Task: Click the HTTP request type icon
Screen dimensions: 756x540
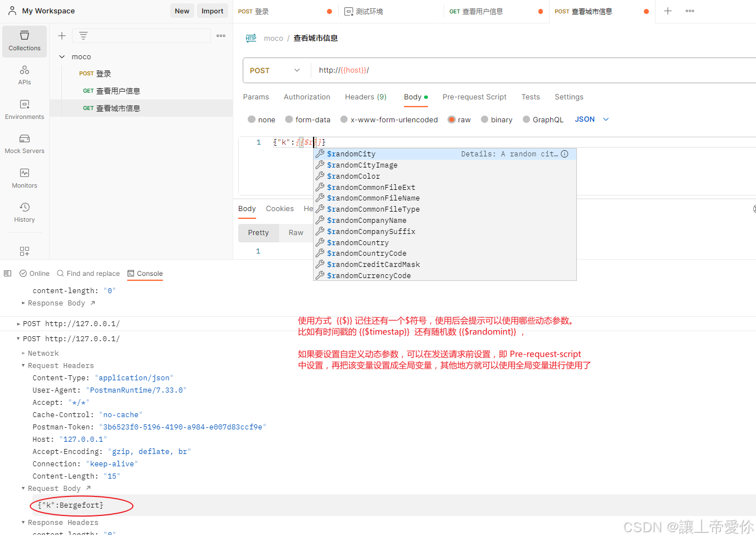Action: (x=251, y=38)
